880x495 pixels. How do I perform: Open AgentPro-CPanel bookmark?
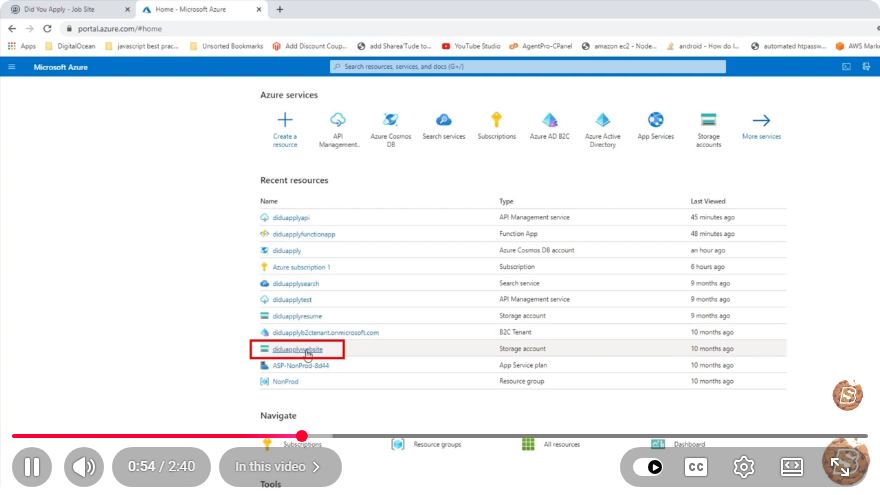(540, 46)
